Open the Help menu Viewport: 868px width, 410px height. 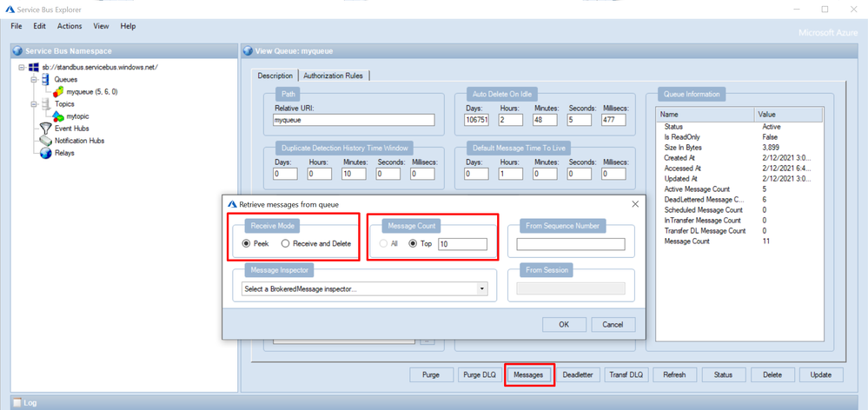128,26
